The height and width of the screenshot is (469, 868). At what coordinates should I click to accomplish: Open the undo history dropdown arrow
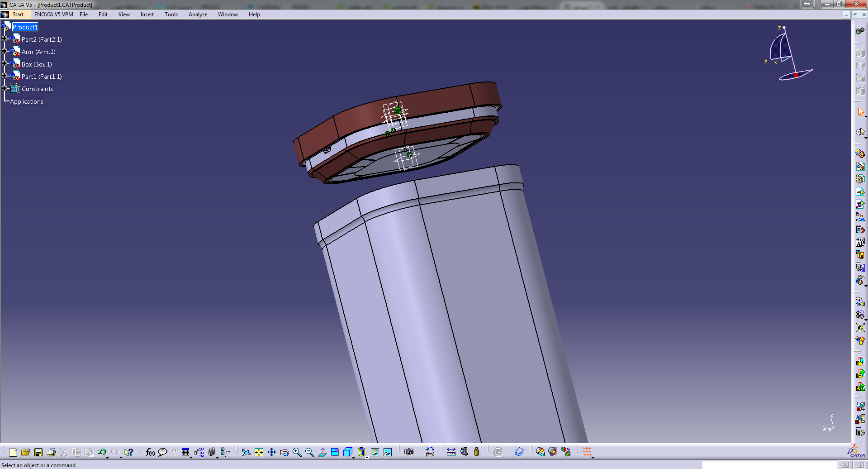108,457
